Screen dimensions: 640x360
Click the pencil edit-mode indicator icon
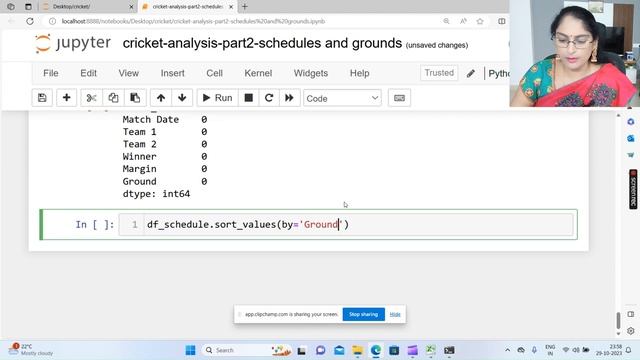(x=471, y=73)
